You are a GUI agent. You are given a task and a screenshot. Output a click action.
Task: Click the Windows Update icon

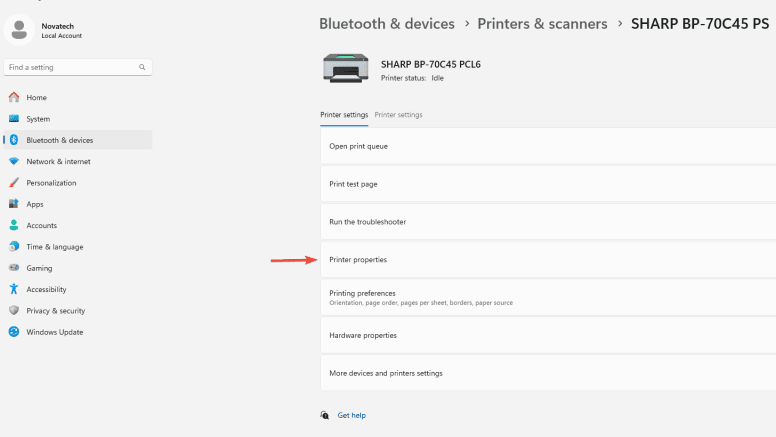click(x=14, y=332)
